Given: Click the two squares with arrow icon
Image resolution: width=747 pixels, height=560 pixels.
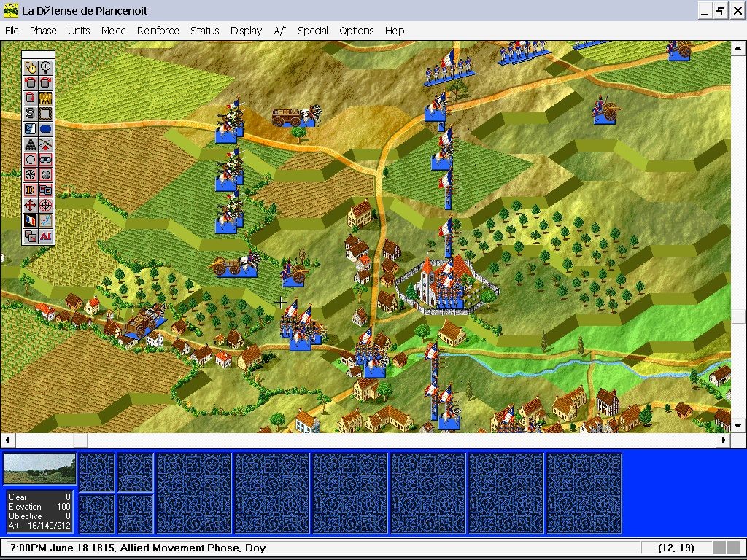Looking at the screenshot, I should [x=31, y=236].
